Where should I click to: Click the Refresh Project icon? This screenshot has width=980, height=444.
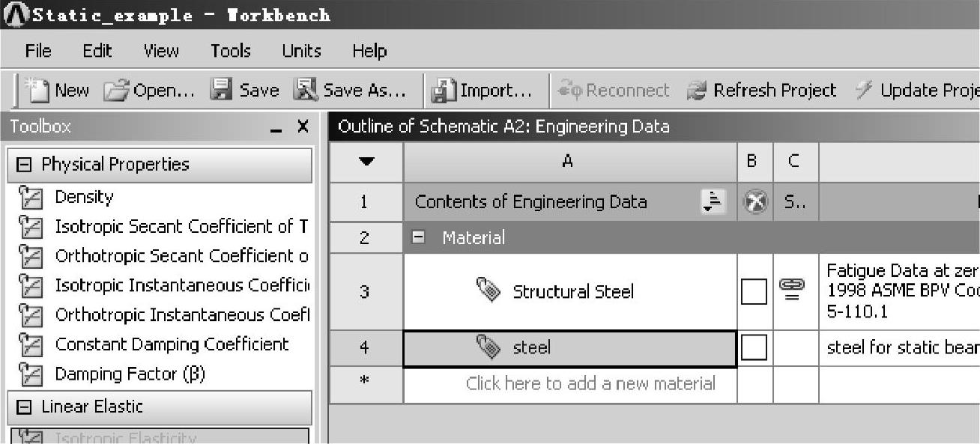click(697, 91)
